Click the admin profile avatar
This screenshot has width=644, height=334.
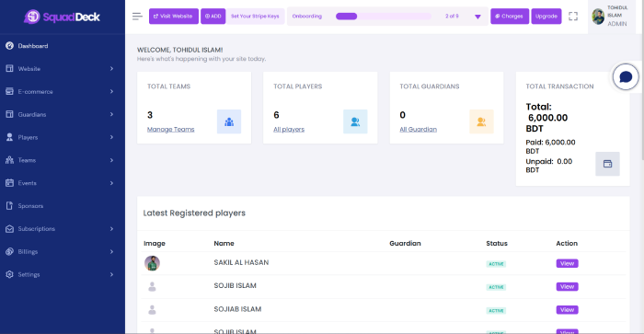click(598, 17)
